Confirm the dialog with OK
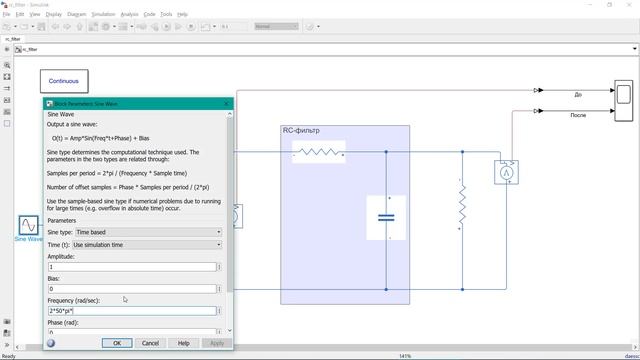640x360 pixels. tap(117, 343)
